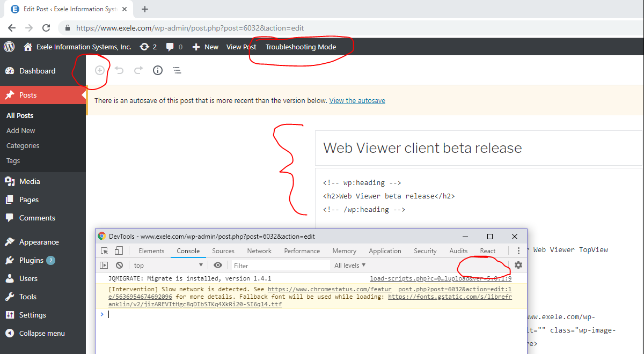This screenshot has height=354, width=644.
Task: Open the Security tab in DevTools
Action: [x=425, y=250]
